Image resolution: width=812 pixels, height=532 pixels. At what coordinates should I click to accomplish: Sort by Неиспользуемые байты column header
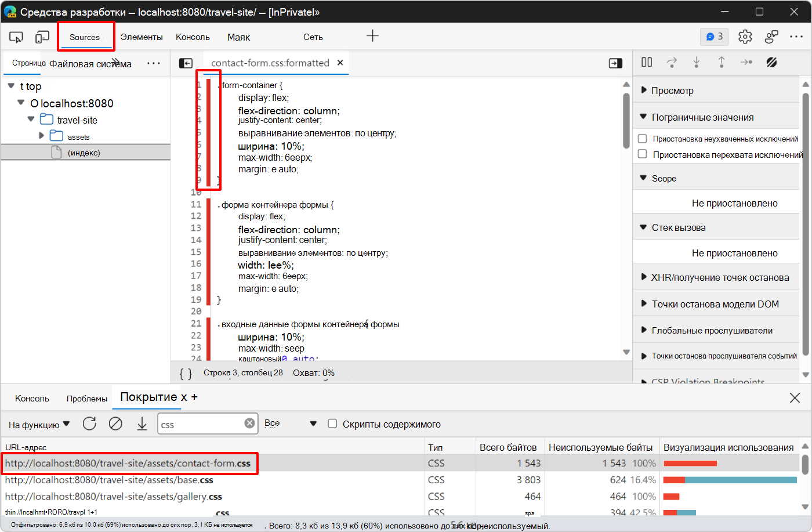(x=600, y=447)
